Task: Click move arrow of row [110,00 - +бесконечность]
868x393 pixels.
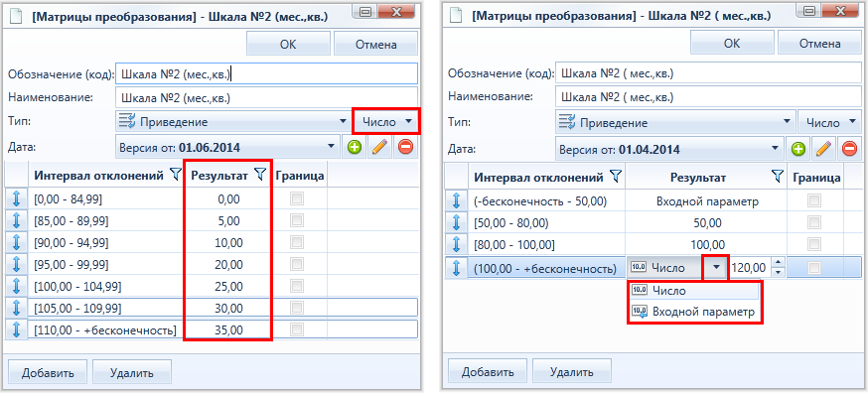Action: [16, 329]
